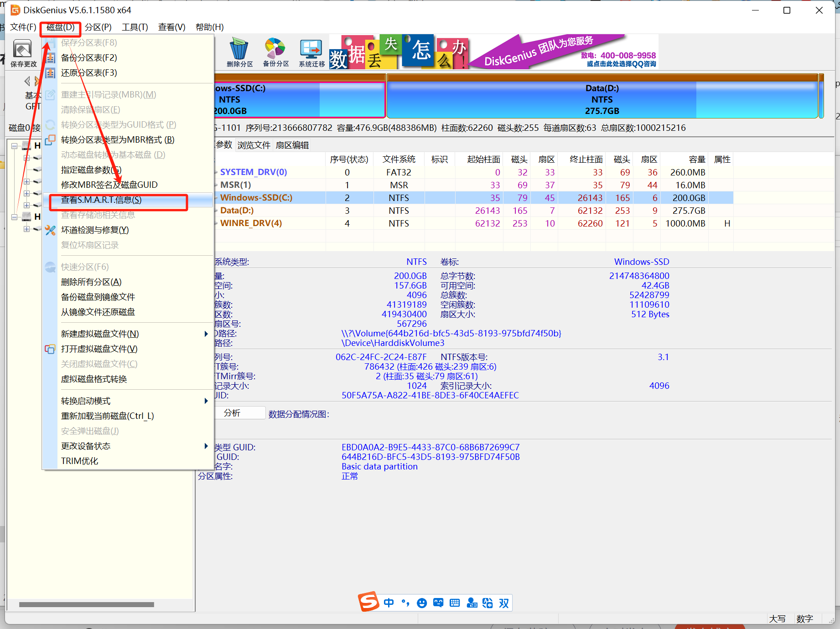Screen dimensions: 840x629
Task: Click the orange Sogou S logo icon
Action: 368,602
